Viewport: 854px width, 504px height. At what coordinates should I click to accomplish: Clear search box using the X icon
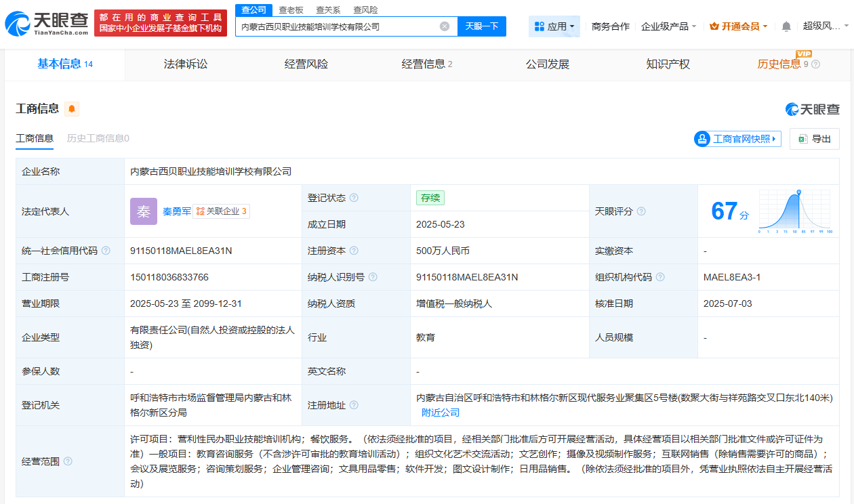[x=445, y=26]
